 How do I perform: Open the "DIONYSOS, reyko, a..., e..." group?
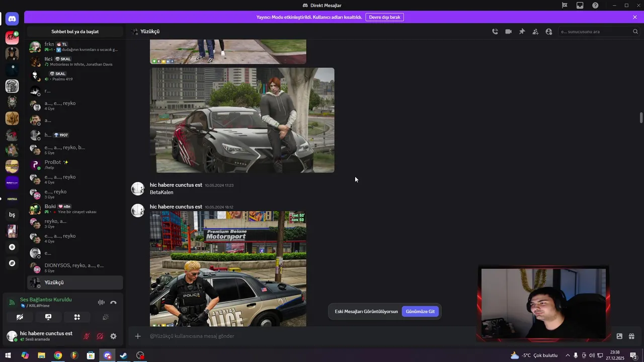point(75,267)
